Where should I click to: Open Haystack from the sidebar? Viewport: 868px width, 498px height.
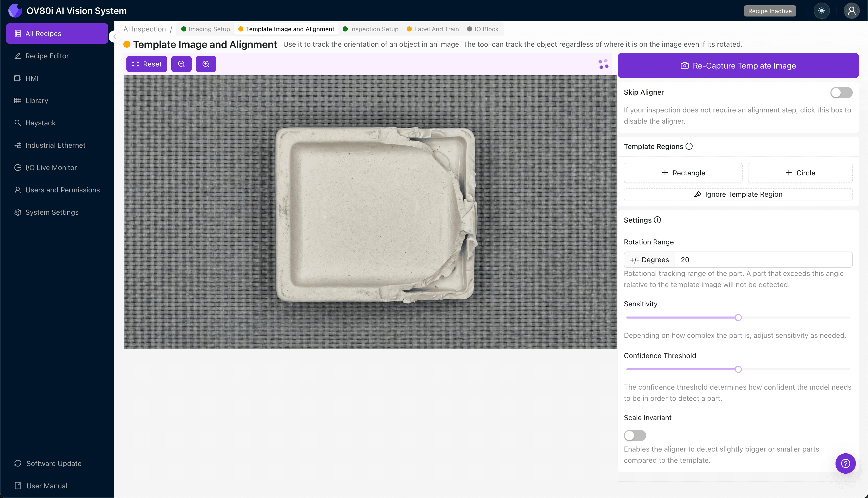tap(40, 123)
